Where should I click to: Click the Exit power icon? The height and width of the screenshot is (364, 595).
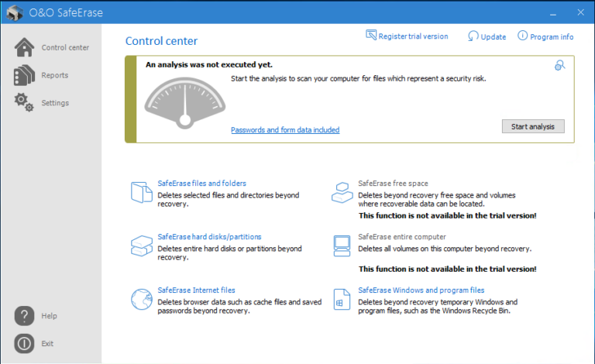point(24,344)
